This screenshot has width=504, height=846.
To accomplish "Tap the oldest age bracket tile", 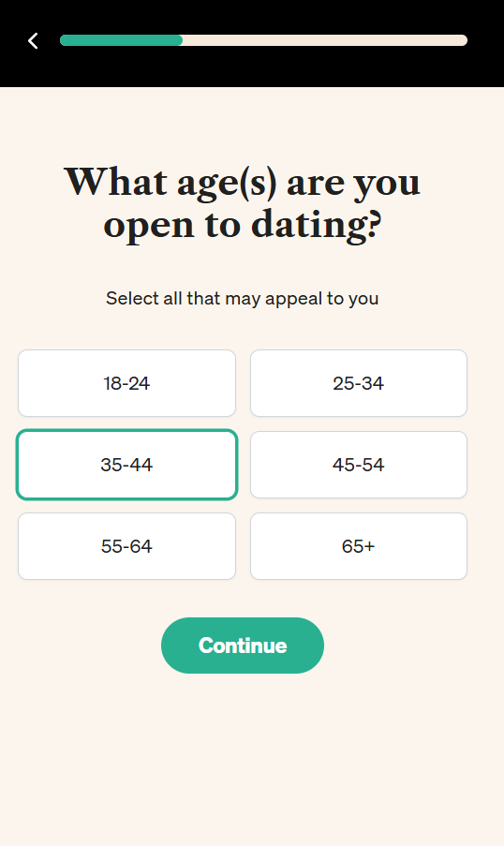I will coord(358,546).
